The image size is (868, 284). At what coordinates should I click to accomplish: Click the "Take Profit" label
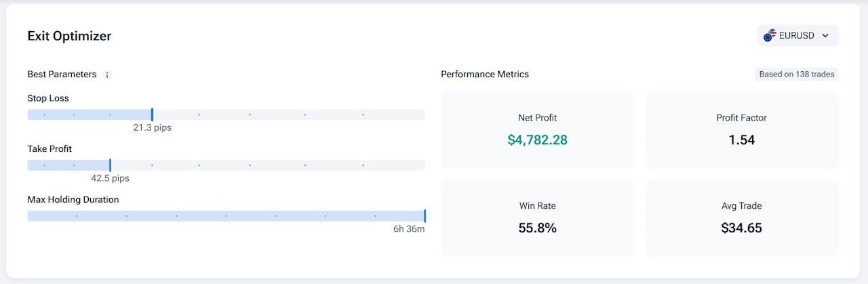pos(50,149)
